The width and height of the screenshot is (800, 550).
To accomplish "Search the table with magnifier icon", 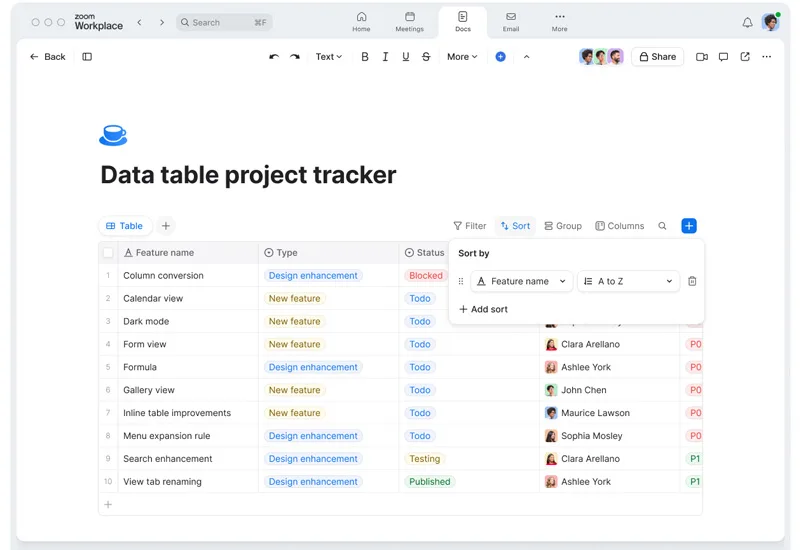I will 662,226.
